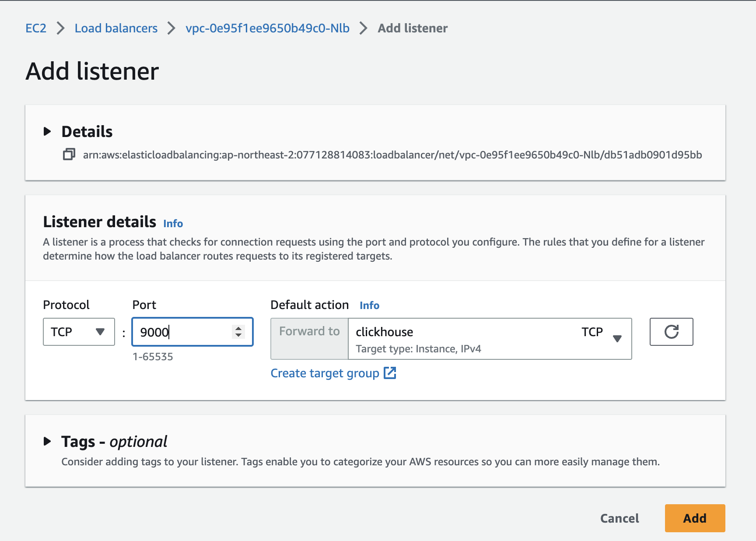The width and height of the screenshot is (756, 541).
Task: Copy the load balancer ARN
Action: coord(69,155)
